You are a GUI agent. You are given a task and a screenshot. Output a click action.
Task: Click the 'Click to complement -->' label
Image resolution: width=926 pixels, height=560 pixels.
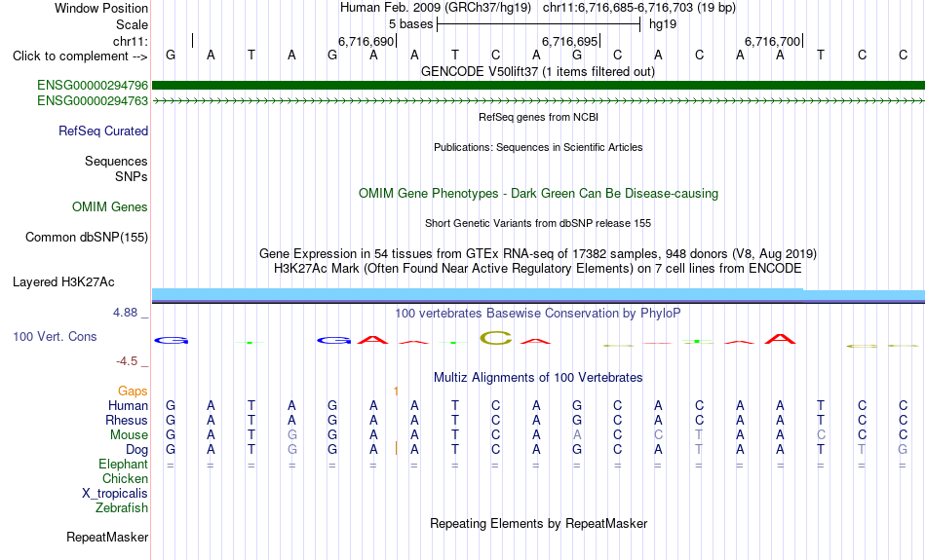pos(80,56)
